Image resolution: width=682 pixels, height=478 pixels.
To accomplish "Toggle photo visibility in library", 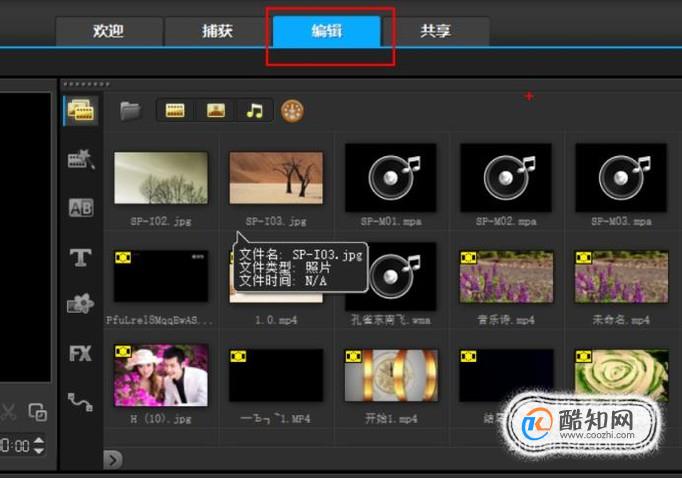I will [216, 110].
